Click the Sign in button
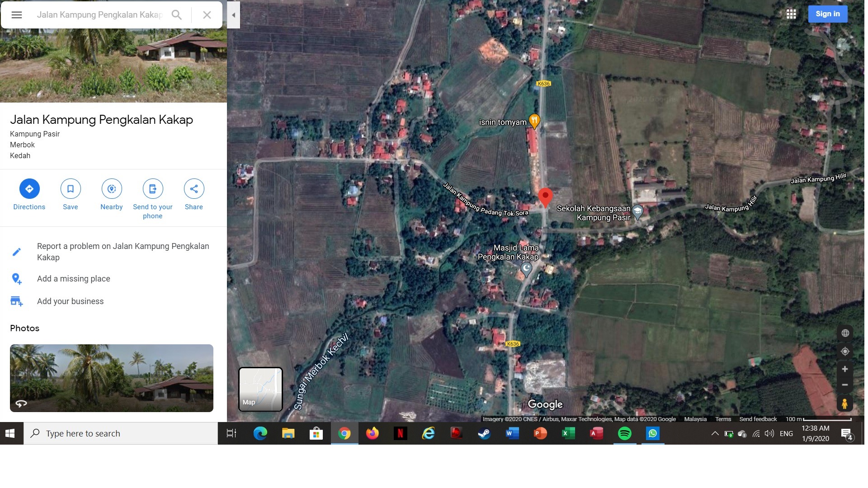Viewport: 868px width, 488px height. point(827,14)
